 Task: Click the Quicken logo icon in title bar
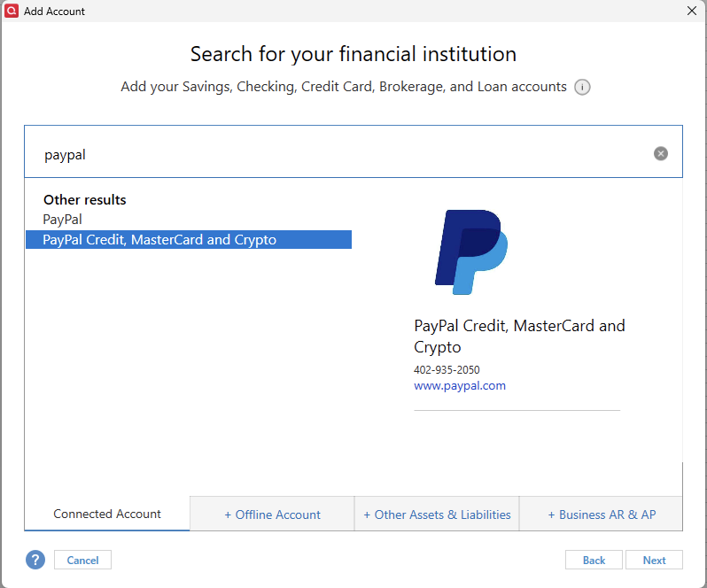12,11
